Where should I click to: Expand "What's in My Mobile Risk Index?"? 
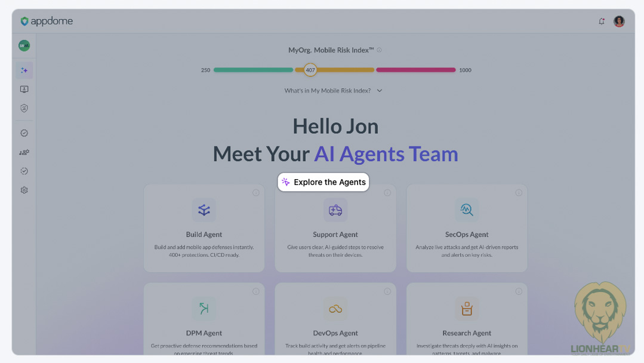point(334,91)
